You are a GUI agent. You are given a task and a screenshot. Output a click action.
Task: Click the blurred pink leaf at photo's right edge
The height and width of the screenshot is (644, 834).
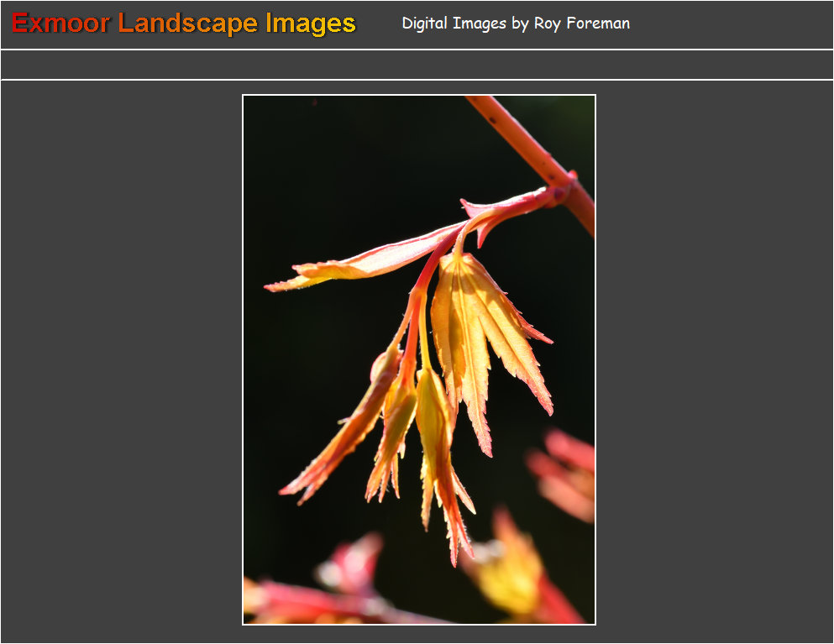click(x=567, y=474)
